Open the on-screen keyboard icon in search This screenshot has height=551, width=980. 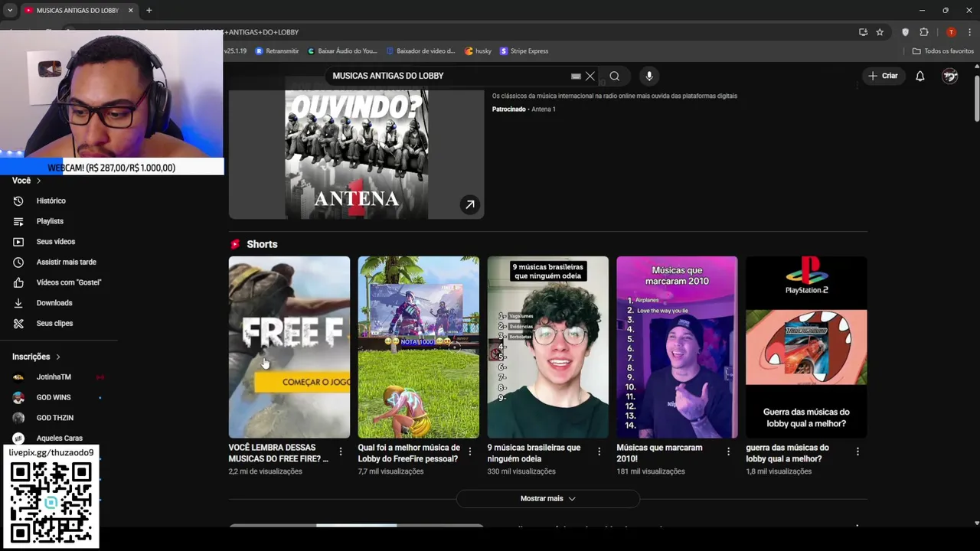click(576, 76)
